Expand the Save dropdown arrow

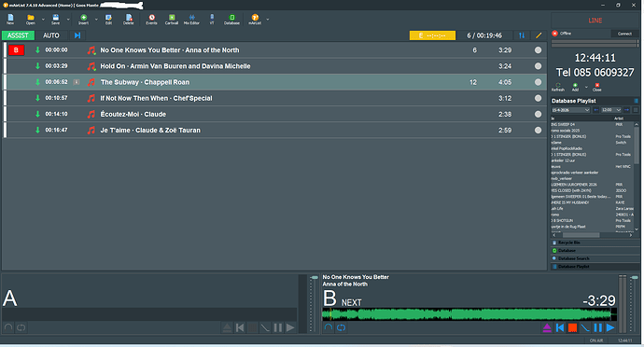68,20
